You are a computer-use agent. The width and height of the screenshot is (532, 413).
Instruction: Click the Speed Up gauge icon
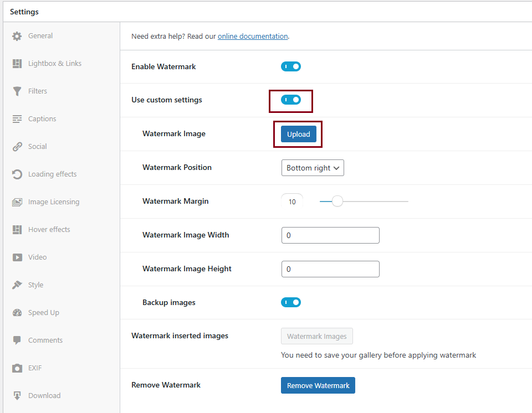pos(17,313)
